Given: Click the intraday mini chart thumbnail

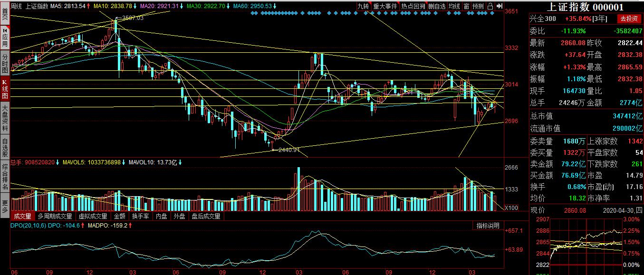Looking at the screenshot, I should coord(586,246).
